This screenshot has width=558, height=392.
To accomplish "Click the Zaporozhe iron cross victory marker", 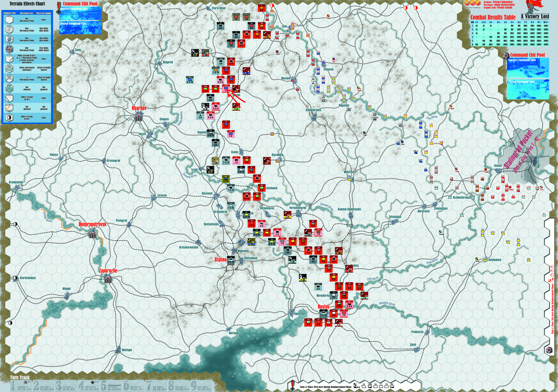I will (x=108, y=281).
